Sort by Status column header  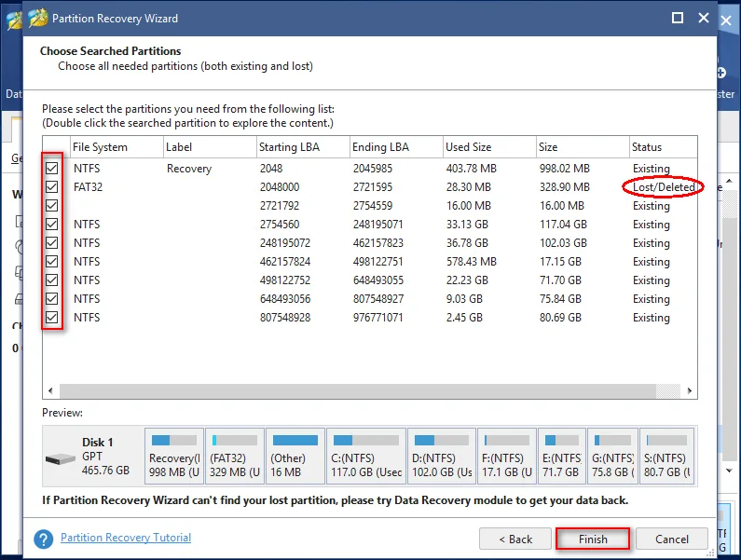pos(663,147)
